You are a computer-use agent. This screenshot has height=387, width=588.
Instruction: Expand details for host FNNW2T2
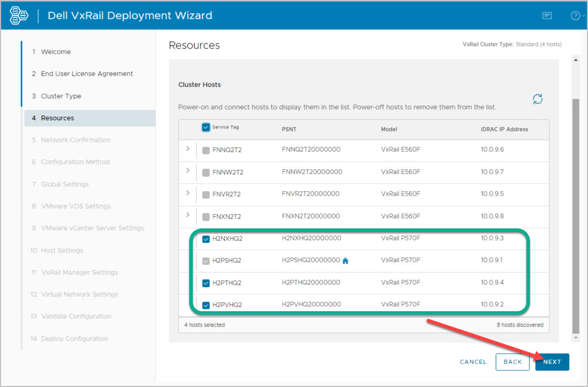(188, 171)
